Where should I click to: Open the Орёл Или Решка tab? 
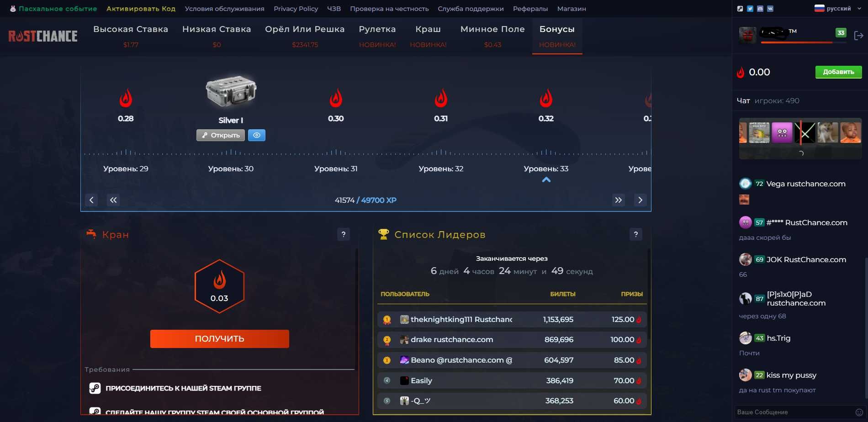click(x=305, y=36)
